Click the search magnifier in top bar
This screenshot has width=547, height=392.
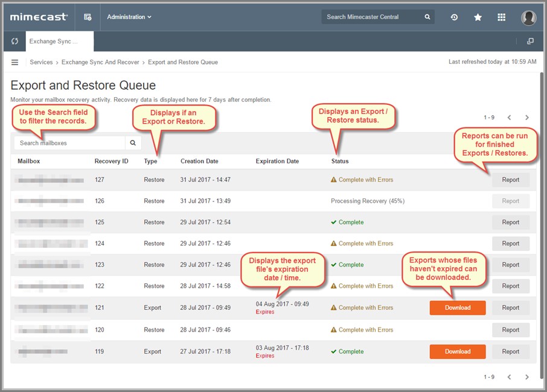tap(427, 17)
